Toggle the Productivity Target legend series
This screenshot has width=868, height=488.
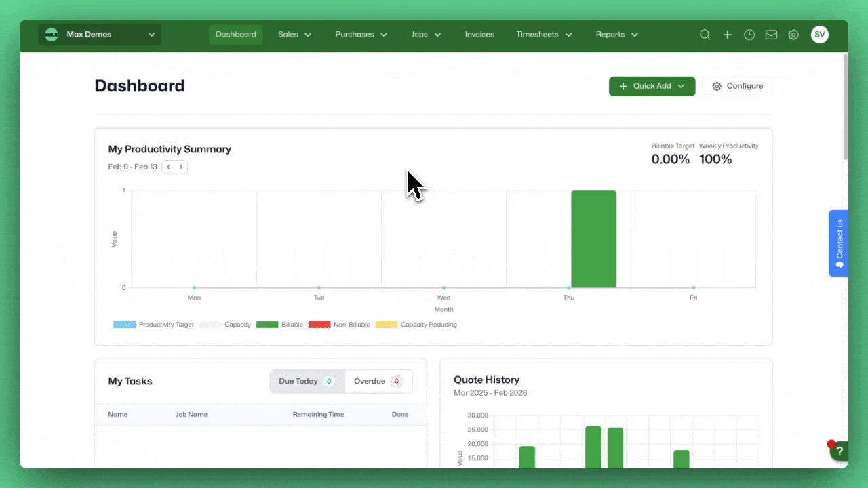click(x=153, y=325)
